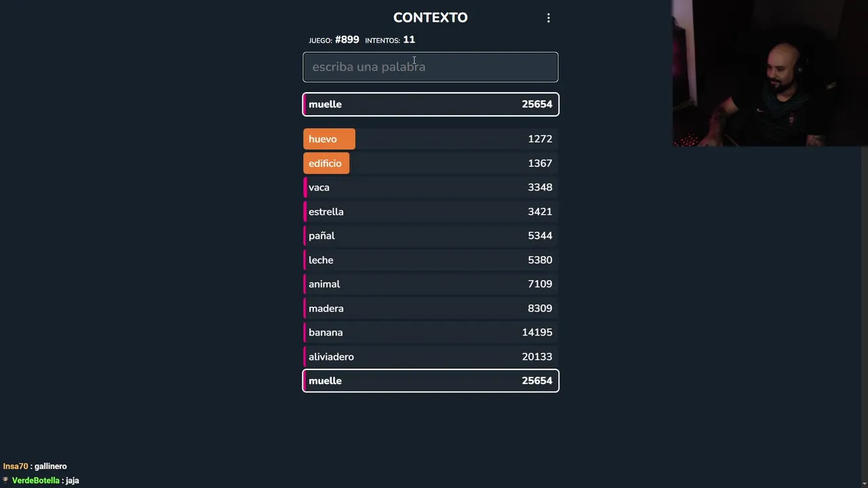Click the last muelle row in list
Screen dimensions: 868x488
430,381
